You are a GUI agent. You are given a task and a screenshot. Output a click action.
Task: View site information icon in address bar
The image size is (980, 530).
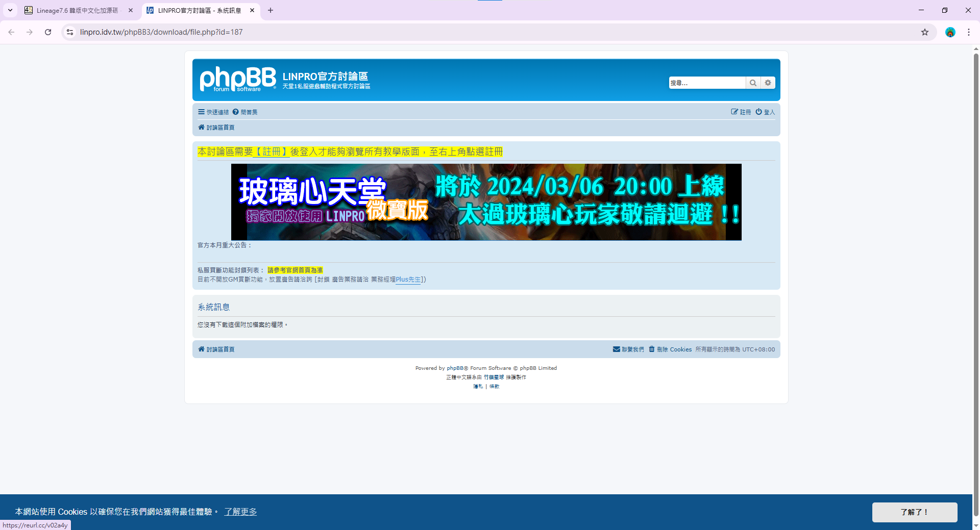(x=70, y=32)
